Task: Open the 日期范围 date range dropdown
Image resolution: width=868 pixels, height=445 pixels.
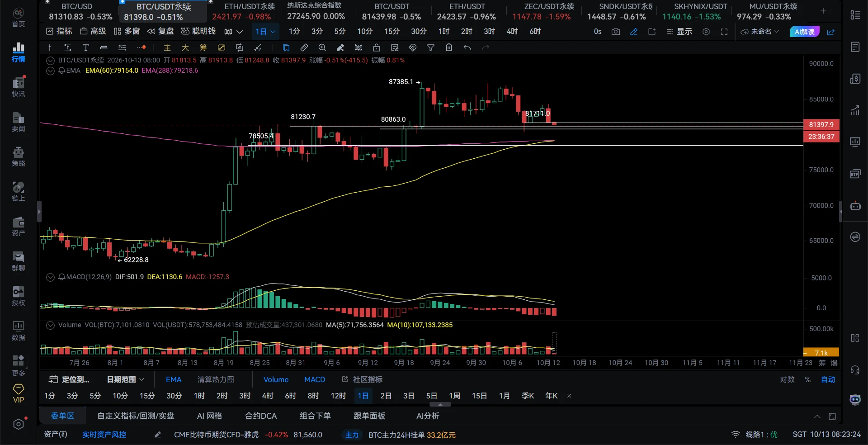Action: click(126, 379)
